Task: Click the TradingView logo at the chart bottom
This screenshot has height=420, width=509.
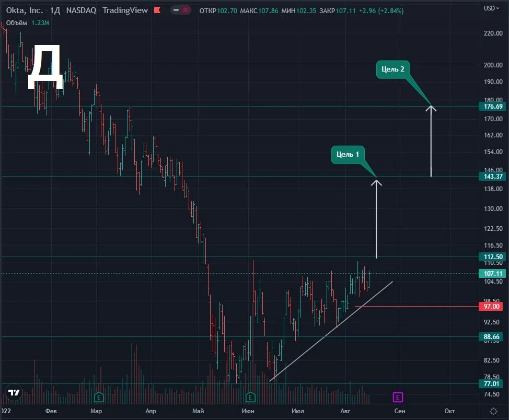Action: click(14, 393)
